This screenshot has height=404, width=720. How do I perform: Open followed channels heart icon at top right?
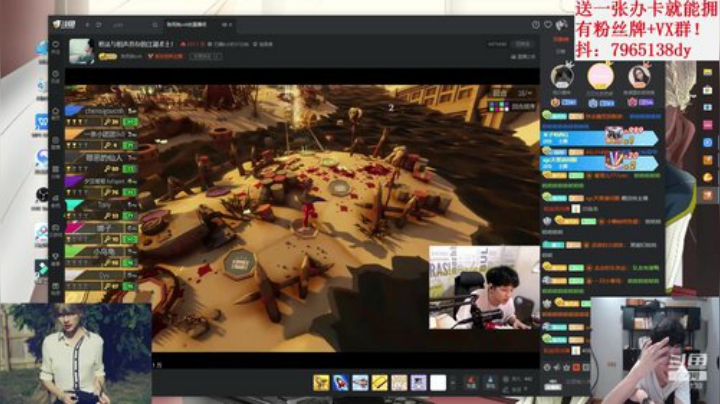click(x=548, y=25)
